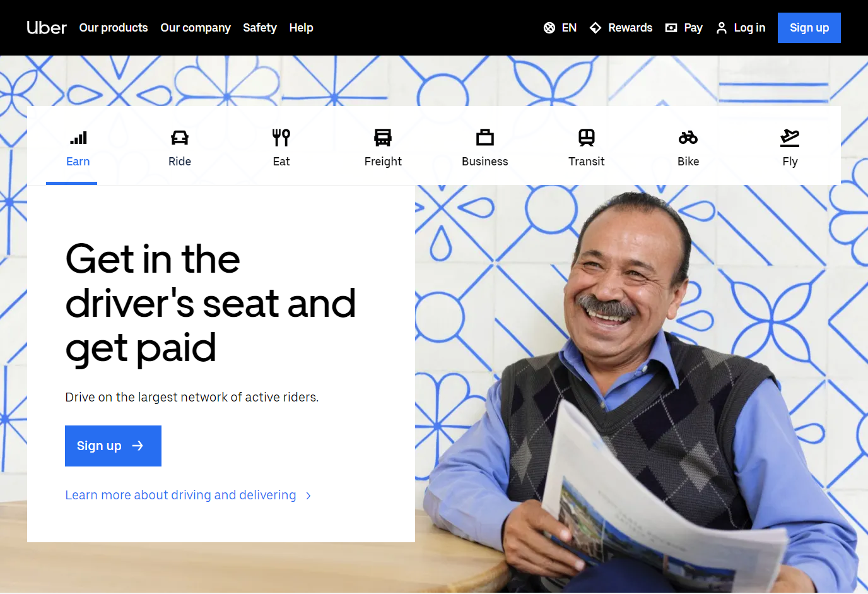Go to the Uber logo homepage
This screenshot has width=868, height=594.
click(47, 28)
